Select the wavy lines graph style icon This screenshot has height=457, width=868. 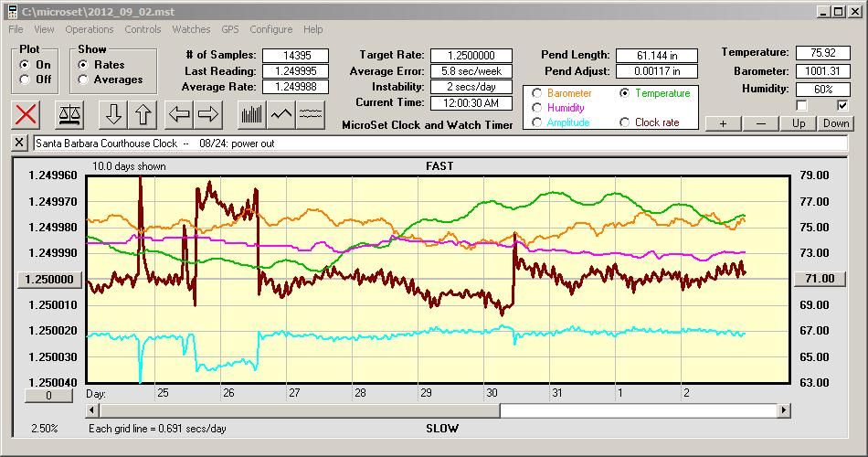312,114
